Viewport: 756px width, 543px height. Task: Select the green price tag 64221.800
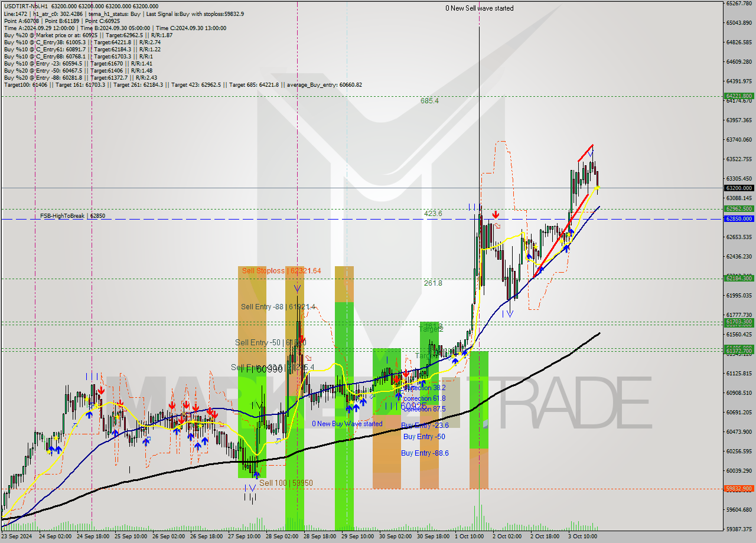click(x=738, y=96)
